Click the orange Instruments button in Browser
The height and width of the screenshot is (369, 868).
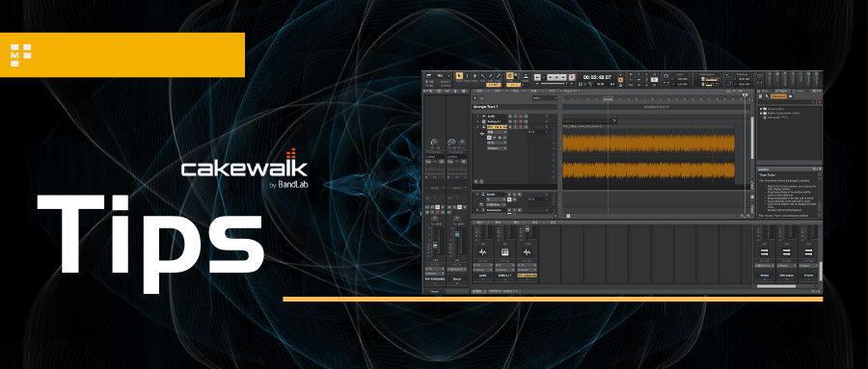pyautogui.click(x=779, y=96)
